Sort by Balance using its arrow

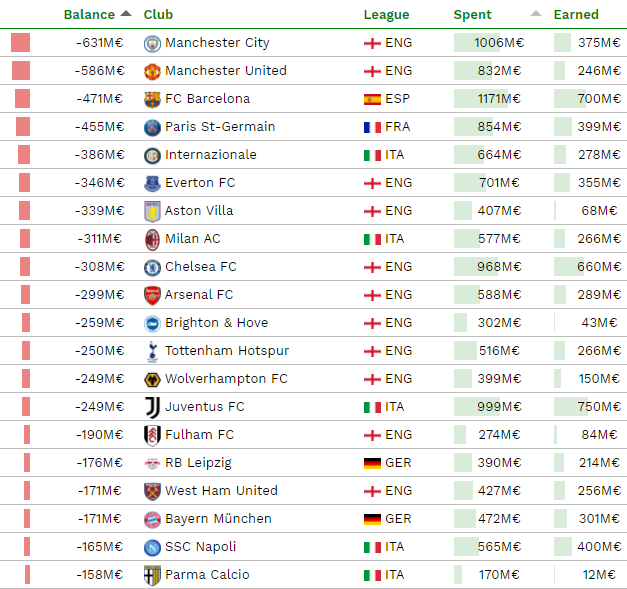tap(126, 14)
